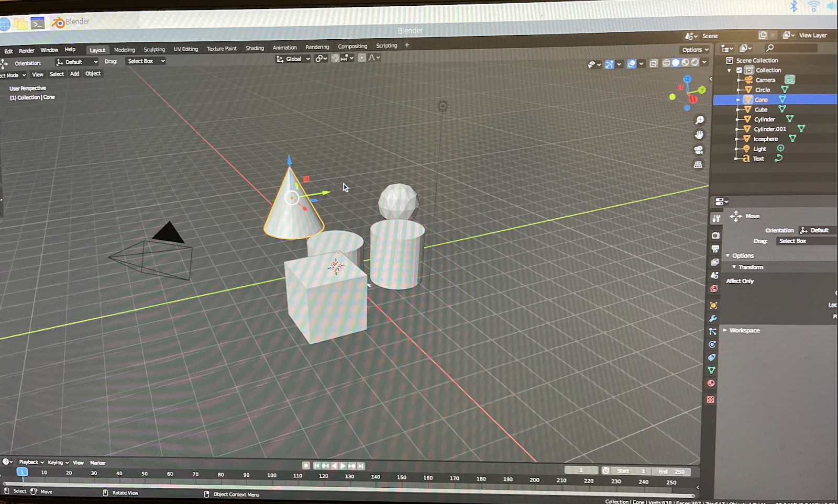Open the Edit menu
838x504 pixels.
pyautogui.click(x=8, y=51)
